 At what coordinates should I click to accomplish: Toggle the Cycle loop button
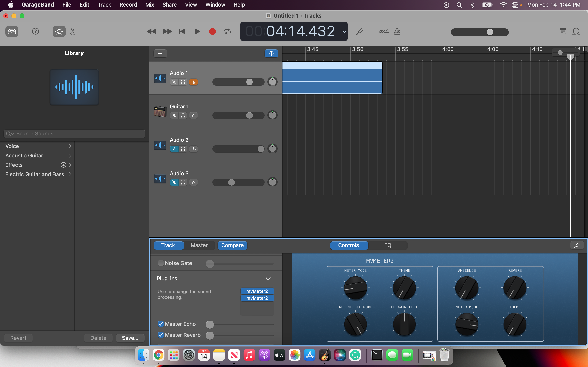[227, 31]
